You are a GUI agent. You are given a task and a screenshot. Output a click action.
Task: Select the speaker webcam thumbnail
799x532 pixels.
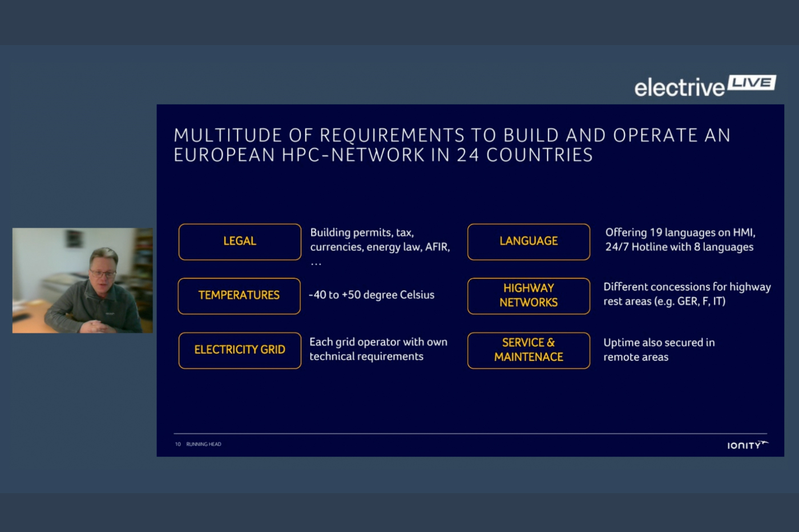[83, 281]
